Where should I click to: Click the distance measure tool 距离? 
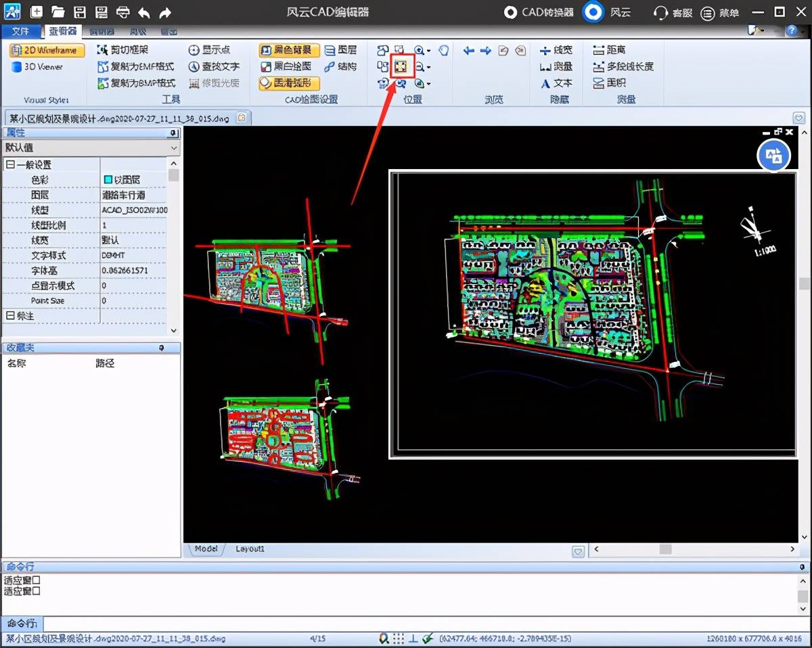point(609,50)
